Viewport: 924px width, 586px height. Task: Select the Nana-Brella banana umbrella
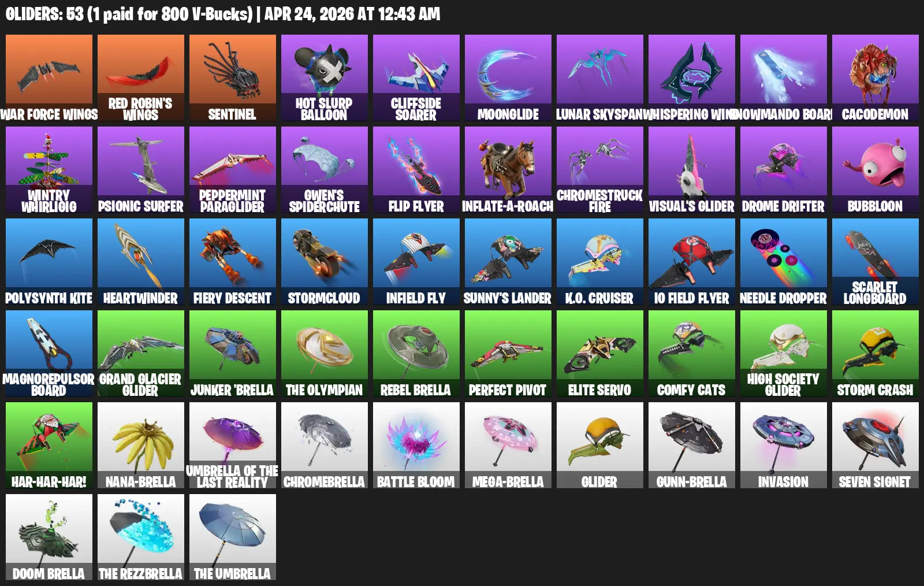coord(141,446)
